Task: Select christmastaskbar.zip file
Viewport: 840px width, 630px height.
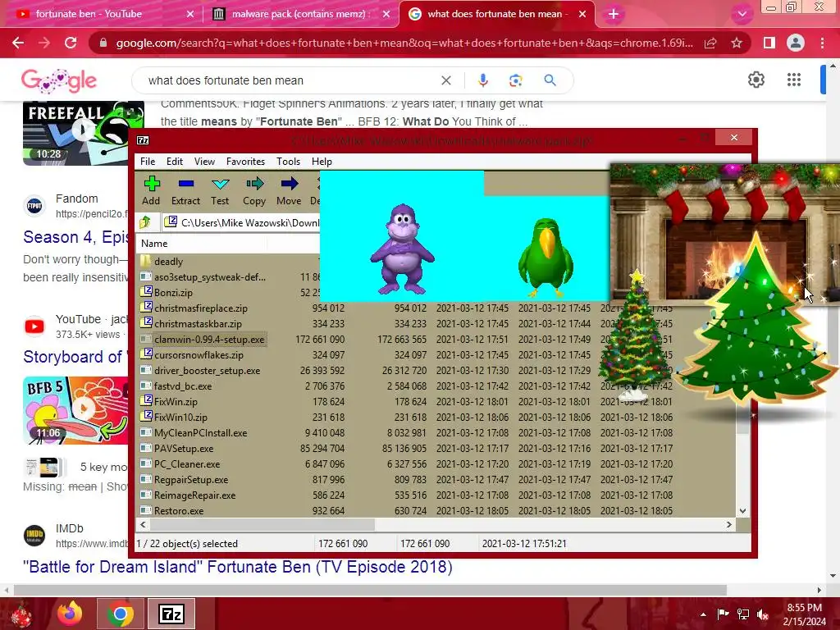Action: [x=198, y=323]
